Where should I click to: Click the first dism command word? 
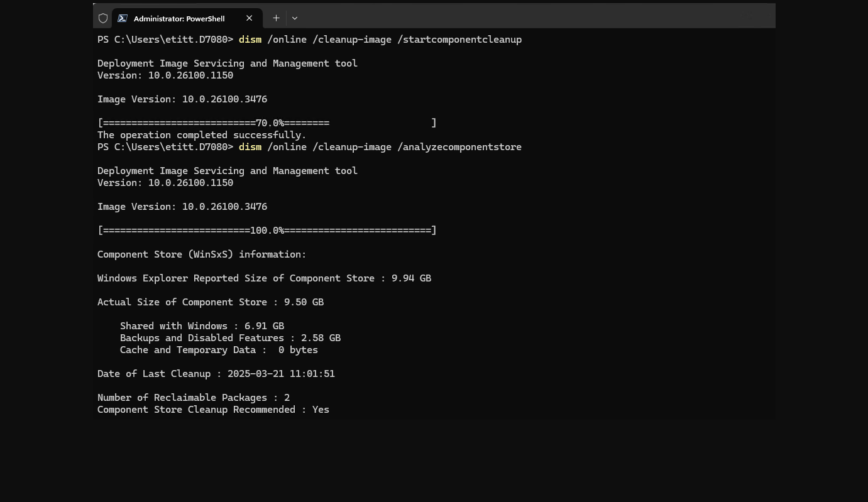point(250,40)
